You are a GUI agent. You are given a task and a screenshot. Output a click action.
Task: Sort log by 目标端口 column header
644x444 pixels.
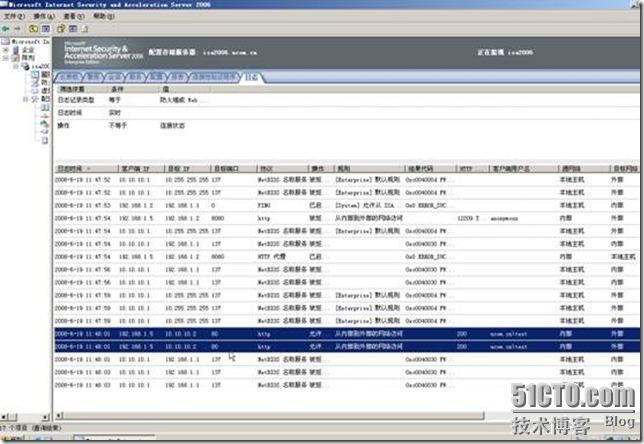click(x=233, y=169)
